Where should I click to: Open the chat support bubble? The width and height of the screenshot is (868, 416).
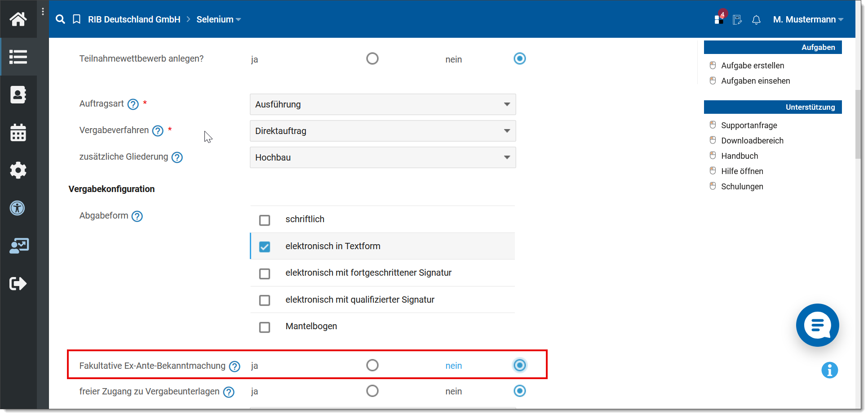pos(817,325)
